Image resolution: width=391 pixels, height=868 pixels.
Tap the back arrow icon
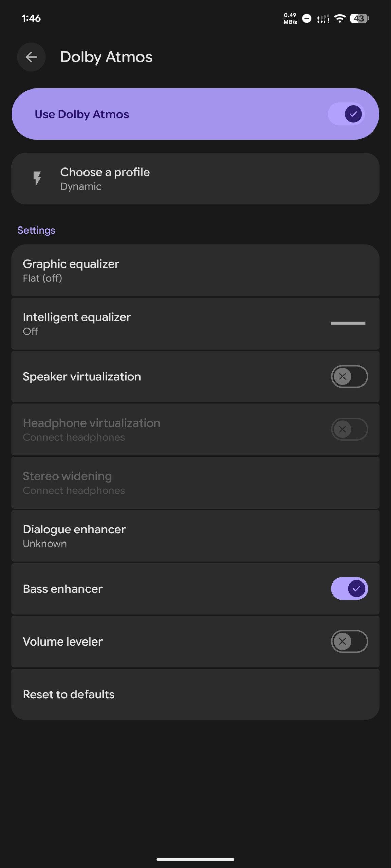point(31,57)
